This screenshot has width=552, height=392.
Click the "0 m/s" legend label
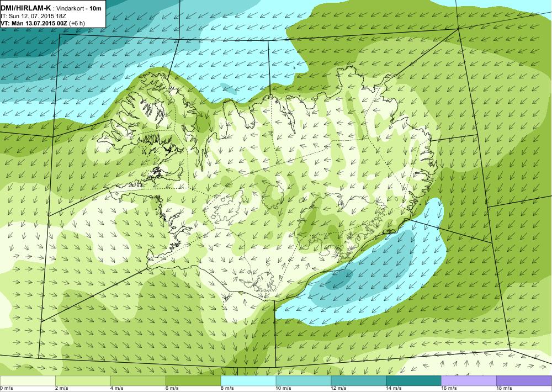point(6,389)
